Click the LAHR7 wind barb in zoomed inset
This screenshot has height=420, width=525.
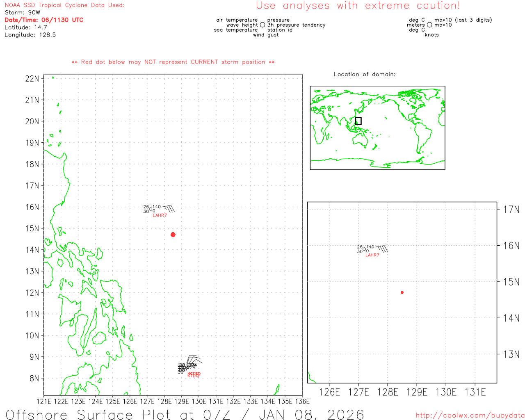point(381,249)
